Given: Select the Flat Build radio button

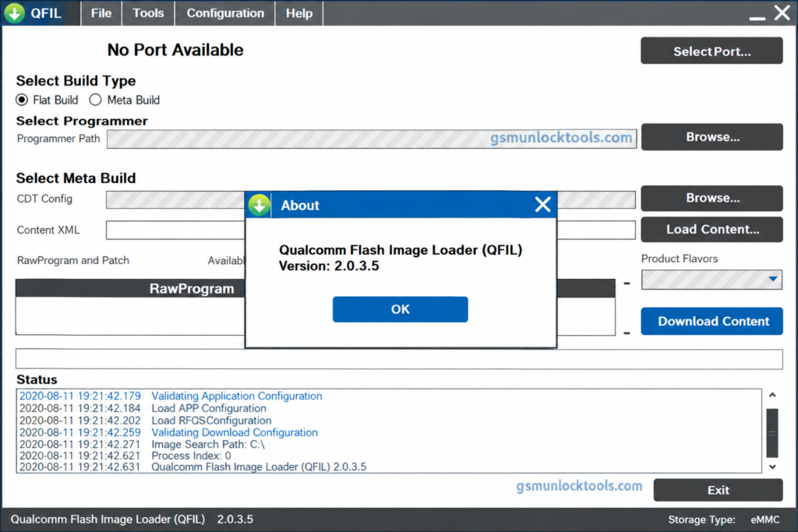Looking at the screenshot, I should pyautogui.click(x=22, y=100).
